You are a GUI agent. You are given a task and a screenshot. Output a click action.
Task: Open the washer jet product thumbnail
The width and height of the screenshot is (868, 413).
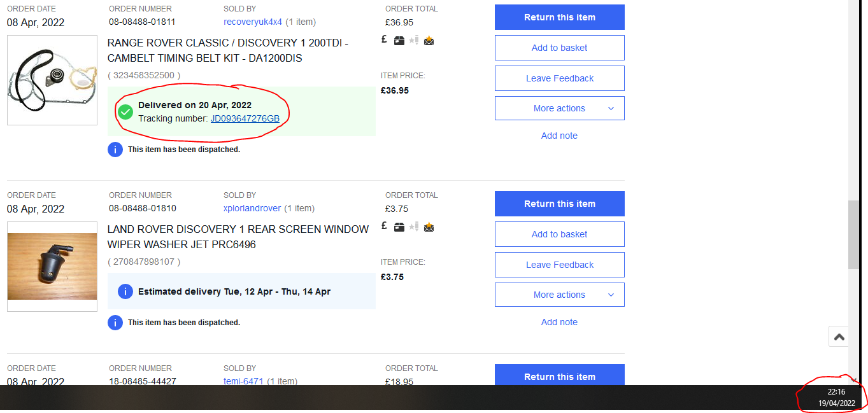point(52,266)
